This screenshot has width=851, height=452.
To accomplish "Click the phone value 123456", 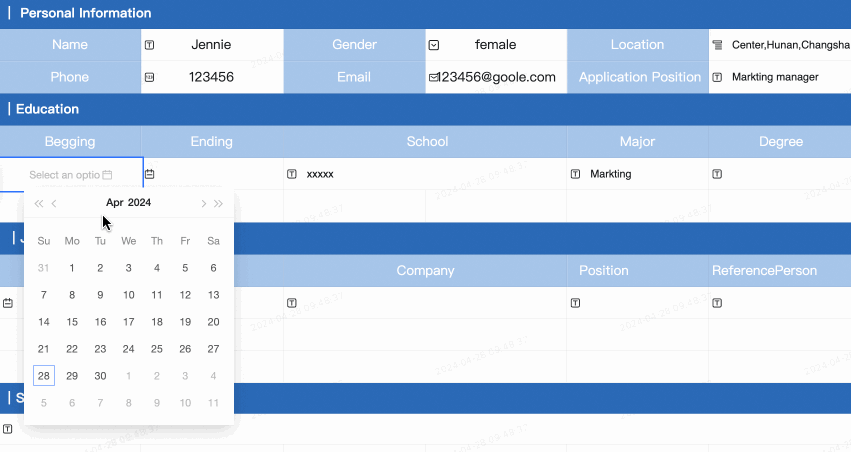I will tap(211, 77).
